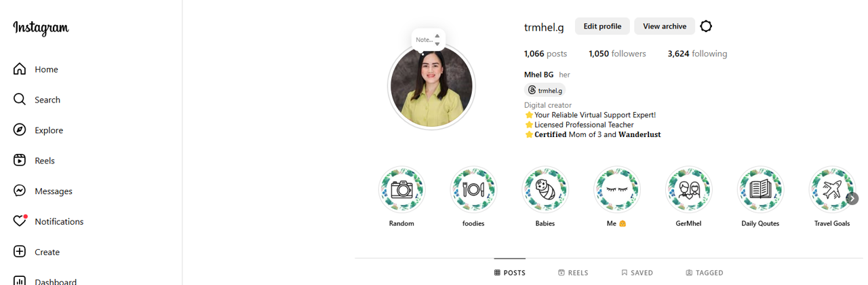Switch to the Saved tab
Viewport: 868px width, 285px height.
637,273
